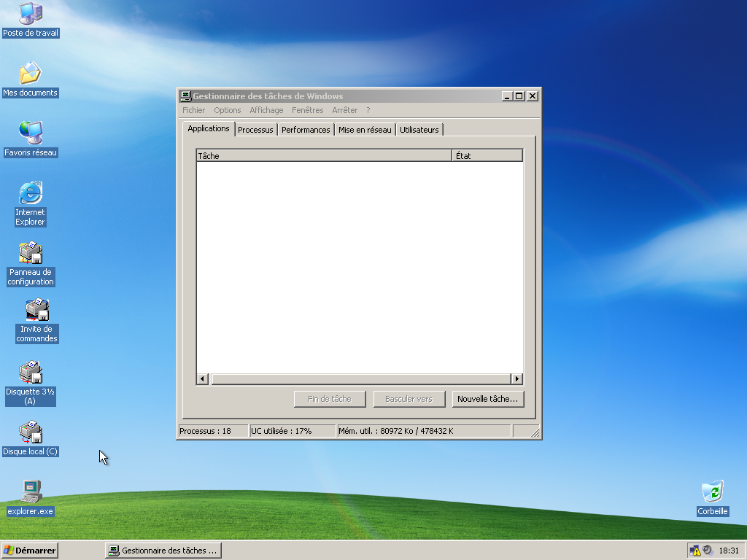Open the Fichier menu
The height and width of the screenshot is (560, 747).
pyautogui.click(x=194, y=110)
